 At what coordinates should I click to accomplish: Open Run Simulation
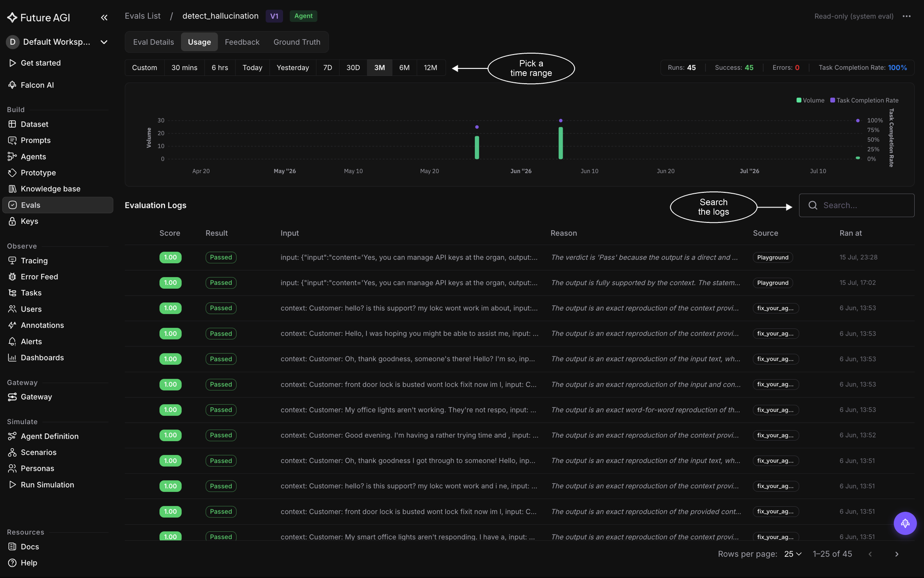click(58, 485)
